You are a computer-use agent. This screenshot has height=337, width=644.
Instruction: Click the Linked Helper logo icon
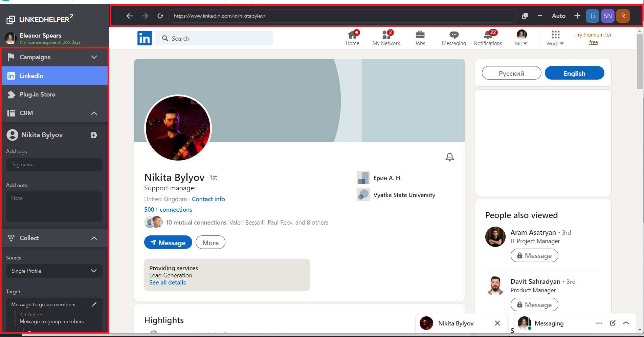coord(11,20)
